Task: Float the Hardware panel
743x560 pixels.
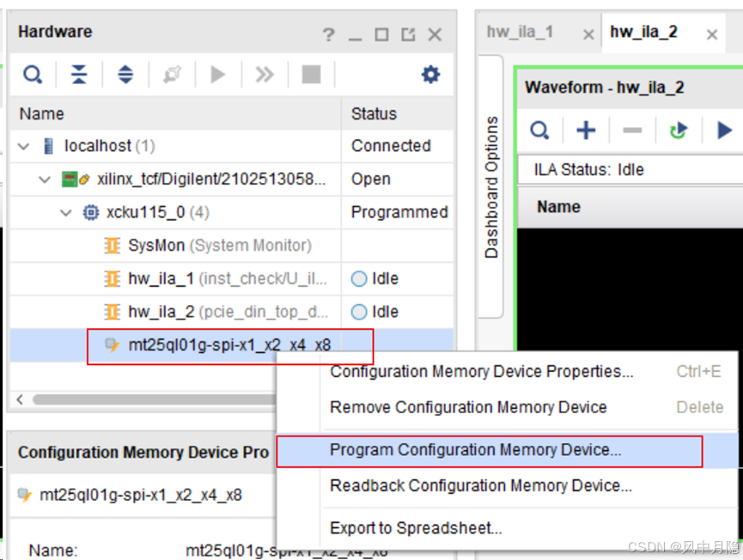Action: coord(408,34)
